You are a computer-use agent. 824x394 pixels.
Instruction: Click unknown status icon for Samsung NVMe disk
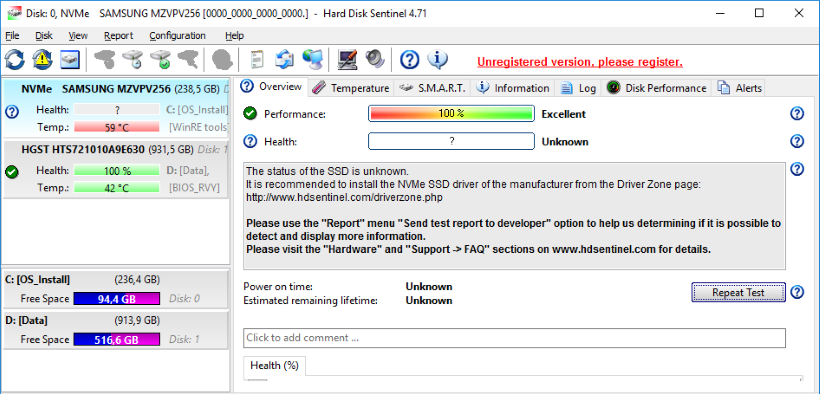12,111
